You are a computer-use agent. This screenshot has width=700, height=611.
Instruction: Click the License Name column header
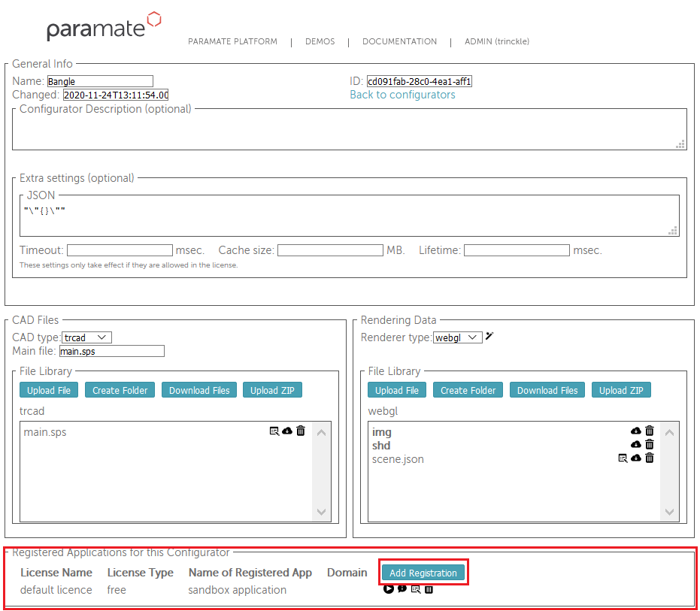(56, 572)
